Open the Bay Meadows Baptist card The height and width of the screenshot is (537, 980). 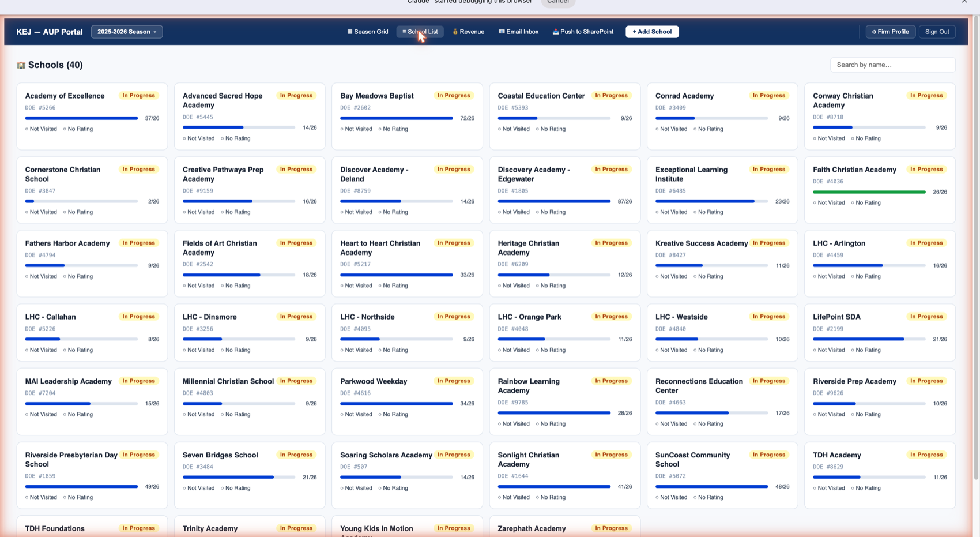(x=407, y=117)
